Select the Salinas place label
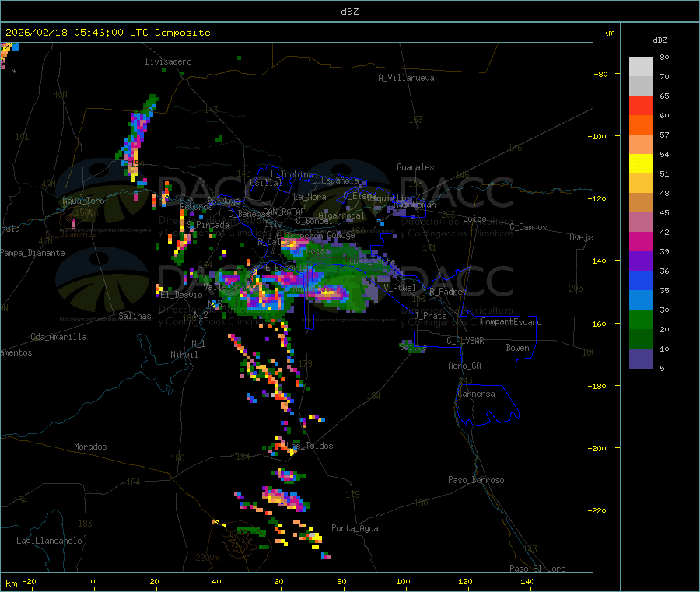Image resolution: width=700 pixels, height=592 pixels. [x=135, y=316]
